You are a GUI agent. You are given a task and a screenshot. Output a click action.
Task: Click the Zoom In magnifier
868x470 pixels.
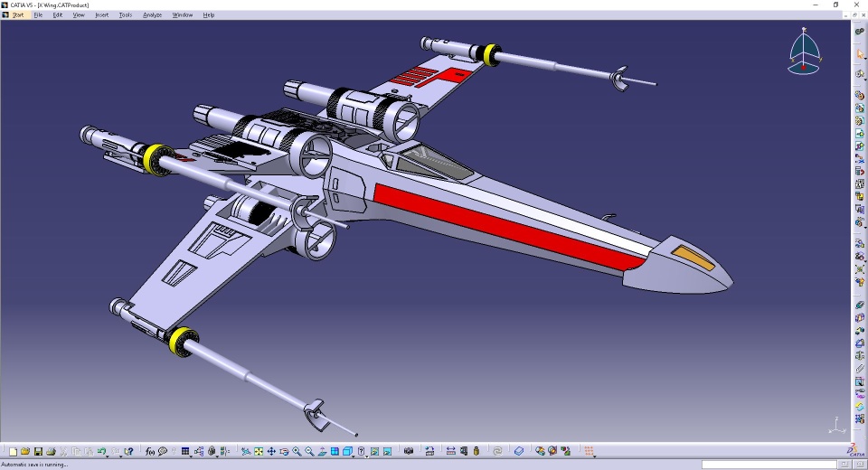click(x=297, y=452)
